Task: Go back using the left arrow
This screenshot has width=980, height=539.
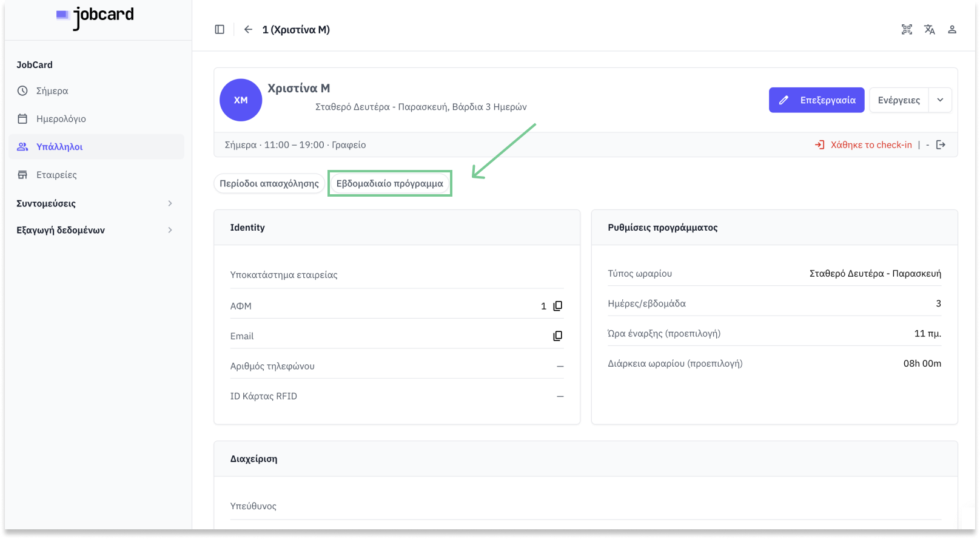Action: pyautogui.click(x=248, y=29)
